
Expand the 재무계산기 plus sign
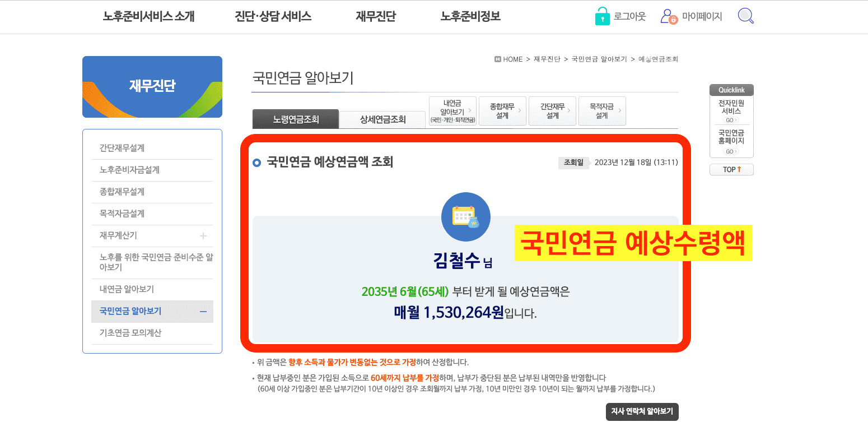pos(203,235)
